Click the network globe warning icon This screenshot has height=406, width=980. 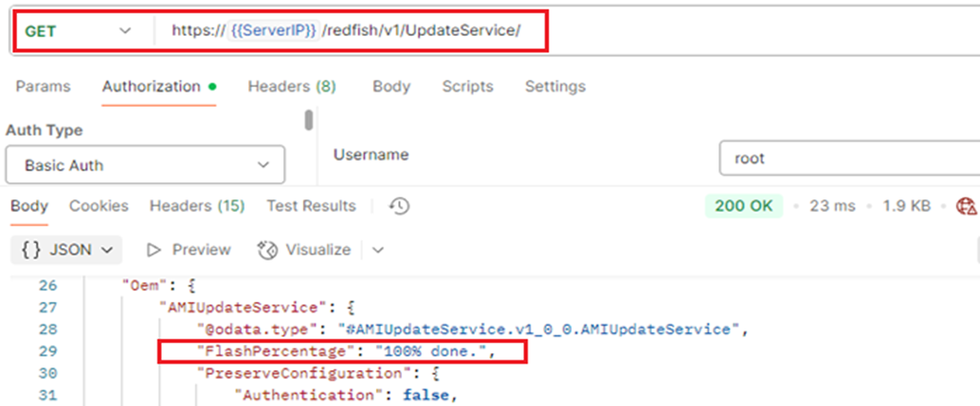pyautogui.click(x=967, y=207)
